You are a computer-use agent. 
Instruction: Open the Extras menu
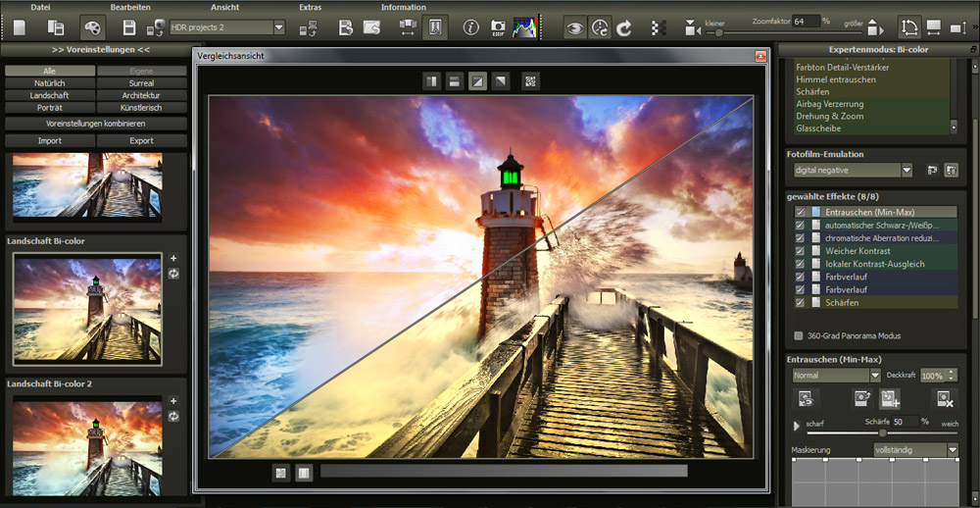(310, 7)
